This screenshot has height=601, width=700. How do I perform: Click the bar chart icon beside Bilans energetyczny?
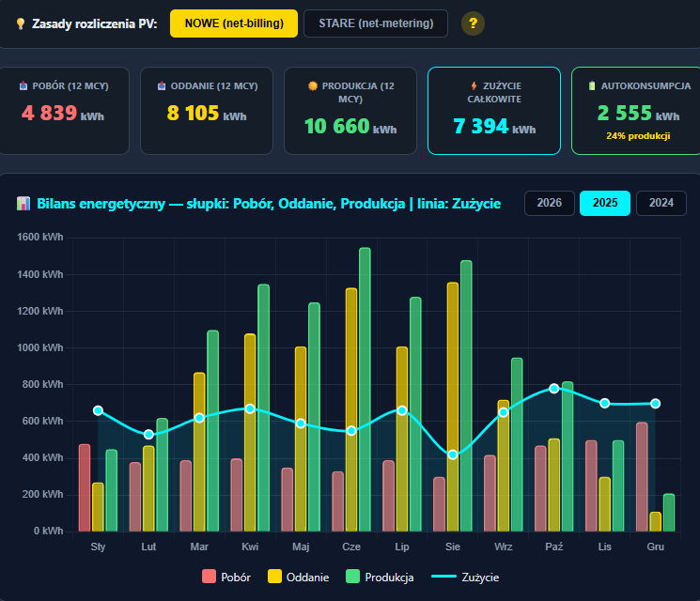point(24,204)
